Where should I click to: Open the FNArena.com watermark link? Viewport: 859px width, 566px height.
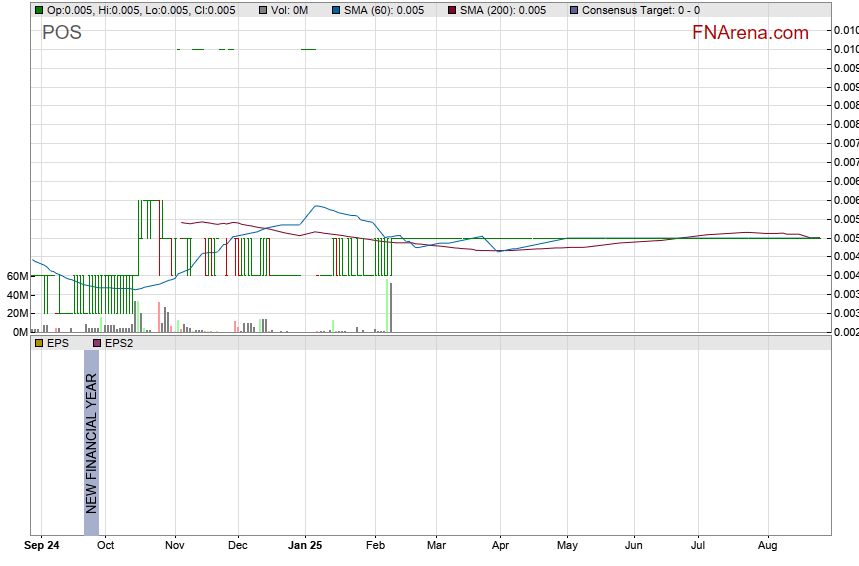pos(750,33)
